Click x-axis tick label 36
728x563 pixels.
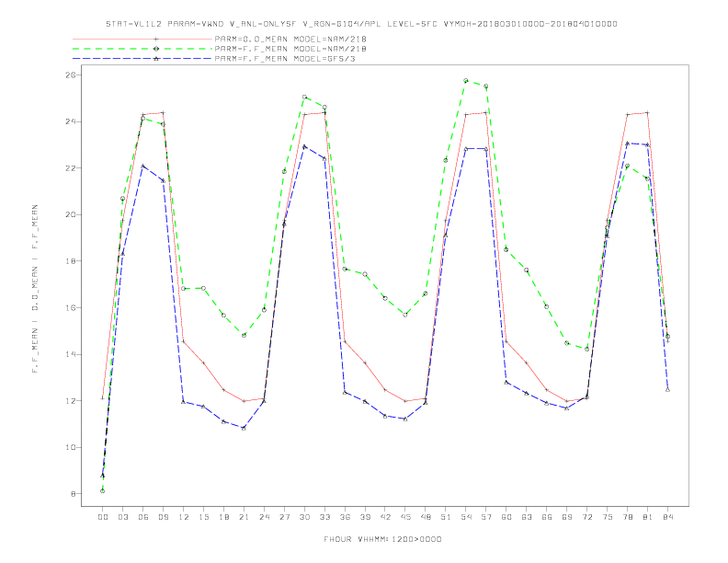click(345, 517)
